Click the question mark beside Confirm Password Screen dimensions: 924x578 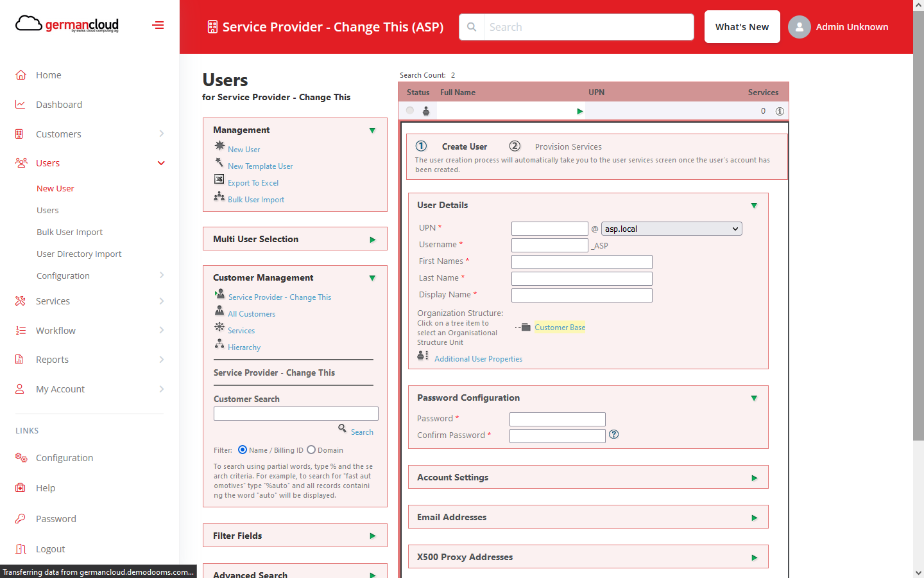pyautogui.click(x=613, y=434)
